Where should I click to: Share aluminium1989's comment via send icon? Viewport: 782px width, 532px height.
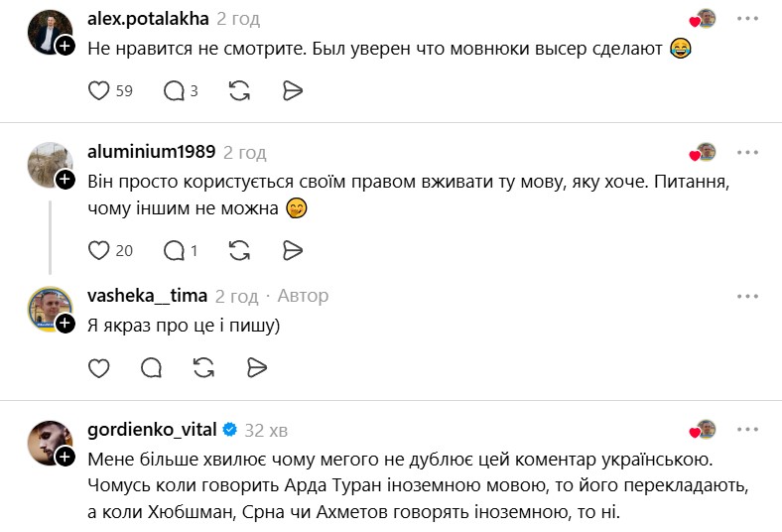point(292,250)
